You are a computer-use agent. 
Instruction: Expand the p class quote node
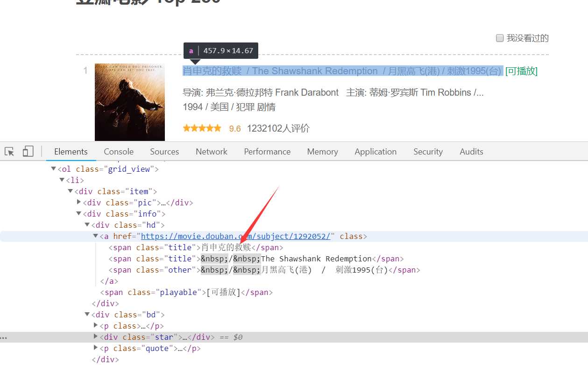(x=96, y=348)
